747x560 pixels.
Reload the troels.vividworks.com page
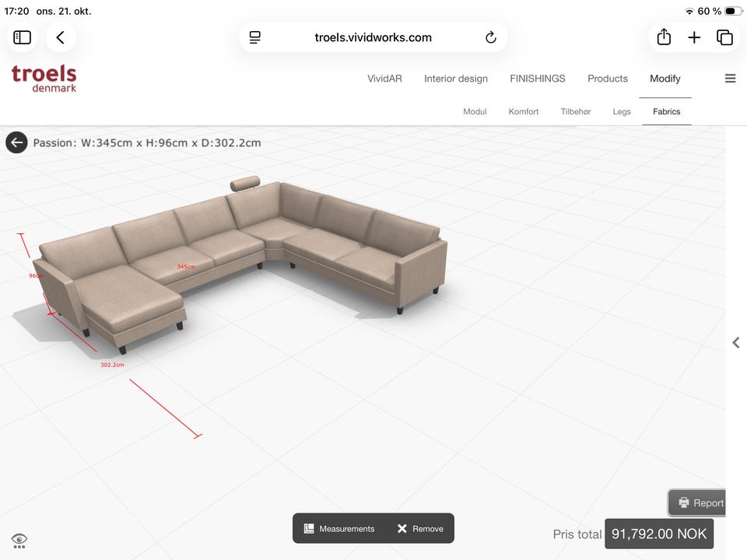click(x=491, y=37)
